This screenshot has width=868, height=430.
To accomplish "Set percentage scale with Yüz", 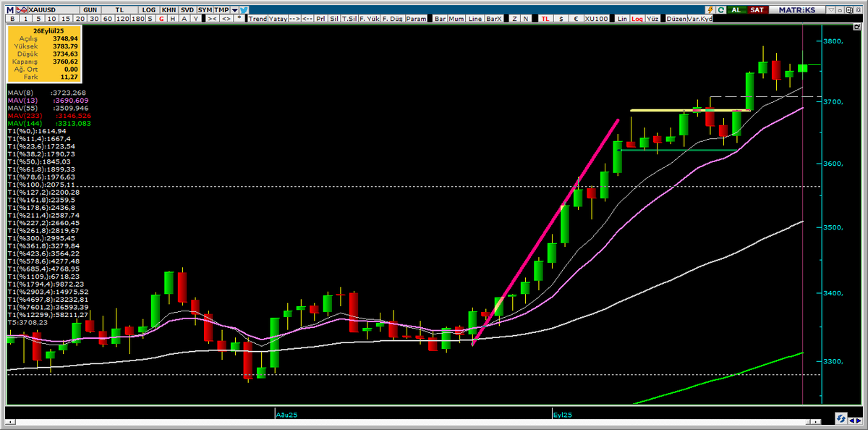I will (x=652, y=19).
